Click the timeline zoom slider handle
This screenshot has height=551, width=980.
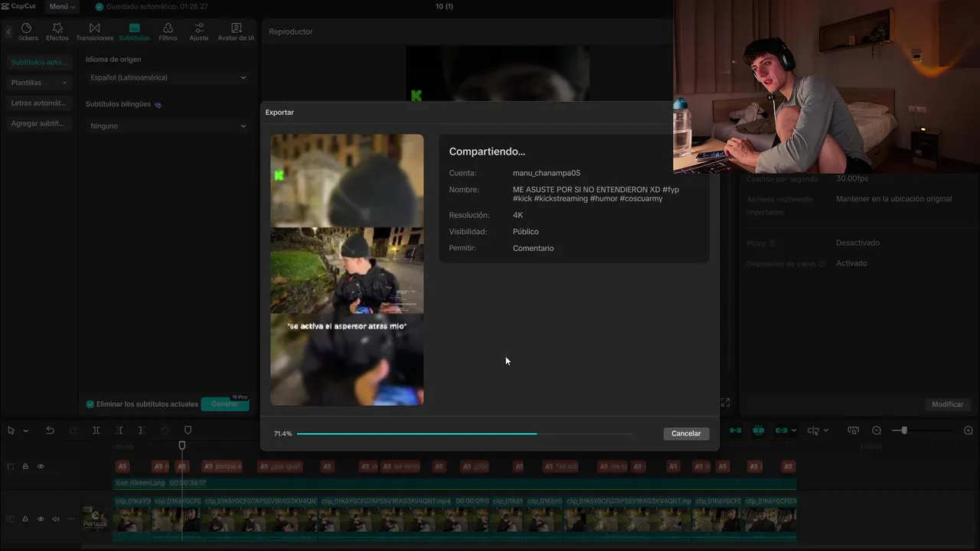(x=904, y=431)
